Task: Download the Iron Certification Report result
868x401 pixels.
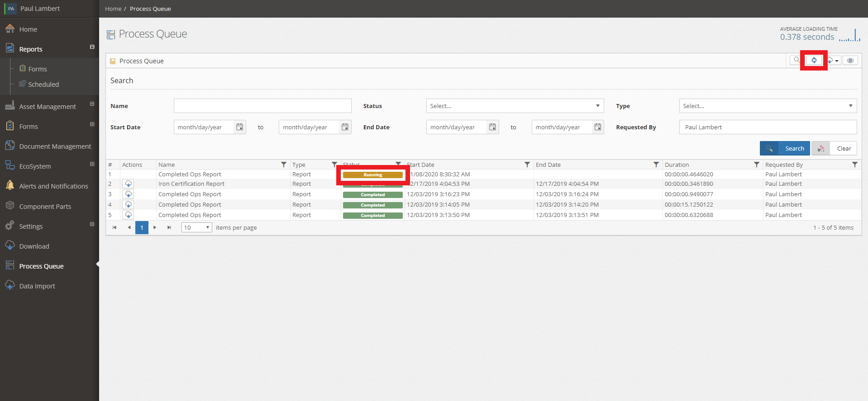Action: [129, 184]
